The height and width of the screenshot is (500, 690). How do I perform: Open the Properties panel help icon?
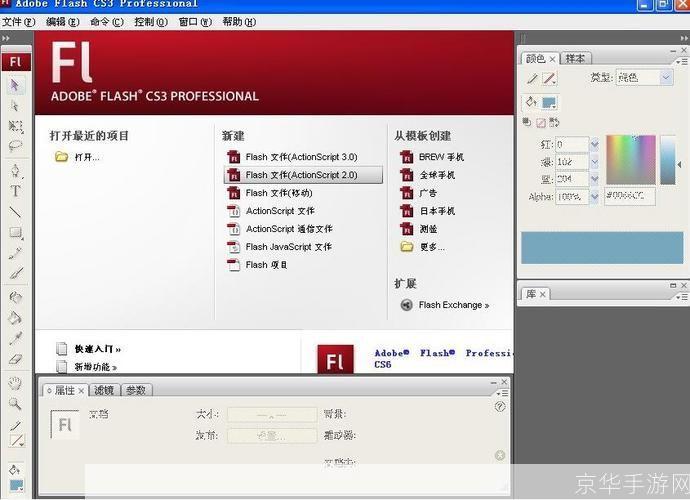500,407
